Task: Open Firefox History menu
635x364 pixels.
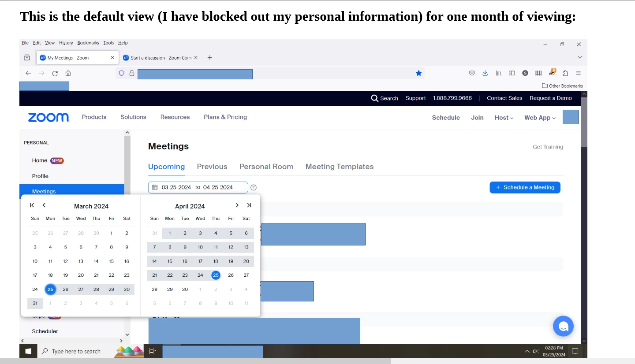Action: coord(66,43)
